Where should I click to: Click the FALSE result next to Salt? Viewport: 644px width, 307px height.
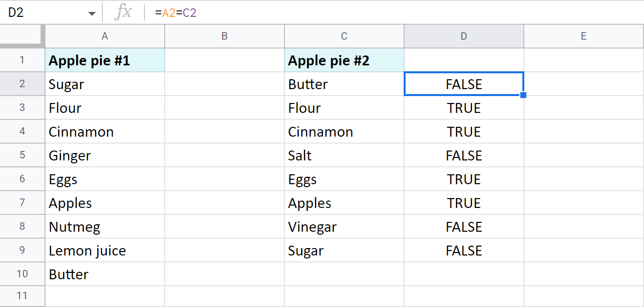coord(463,155)
